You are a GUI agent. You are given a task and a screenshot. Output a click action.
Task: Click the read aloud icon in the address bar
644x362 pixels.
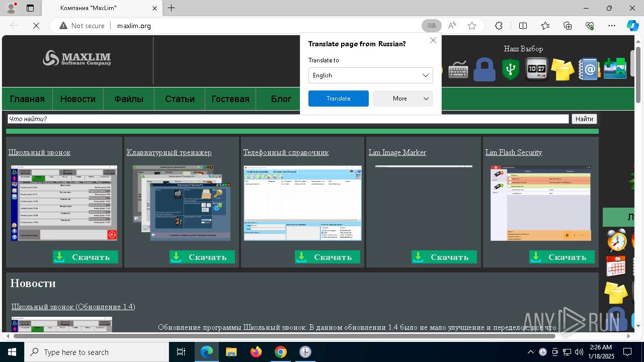(x=452, y=26)
